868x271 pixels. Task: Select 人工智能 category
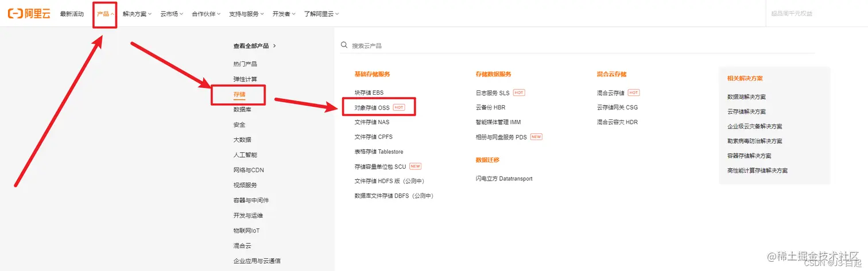point(245,154)
